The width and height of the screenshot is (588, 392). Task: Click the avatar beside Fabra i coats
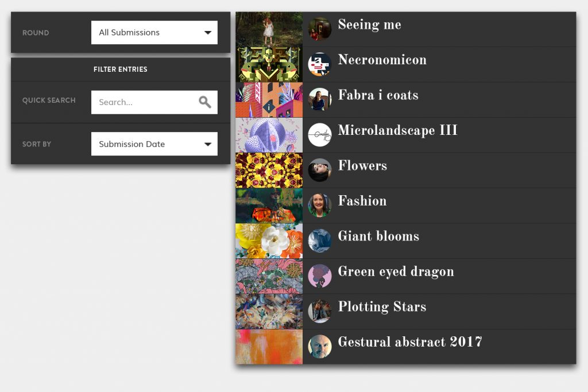(x=320, y=99)
